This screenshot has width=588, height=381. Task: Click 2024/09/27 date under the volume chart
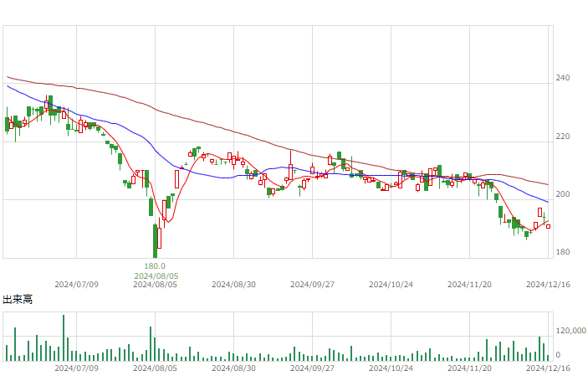click(x=312, y=368)
